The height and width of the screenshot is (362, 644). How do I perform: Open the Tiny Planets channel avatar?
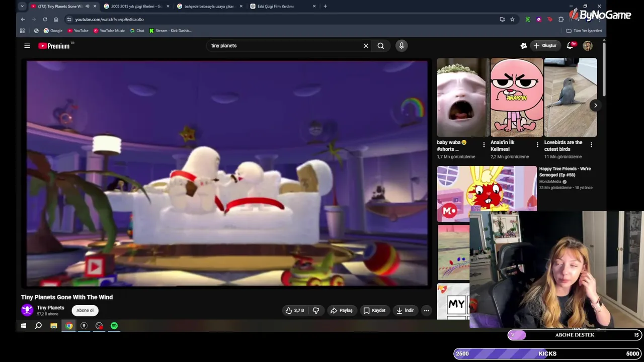27,310
